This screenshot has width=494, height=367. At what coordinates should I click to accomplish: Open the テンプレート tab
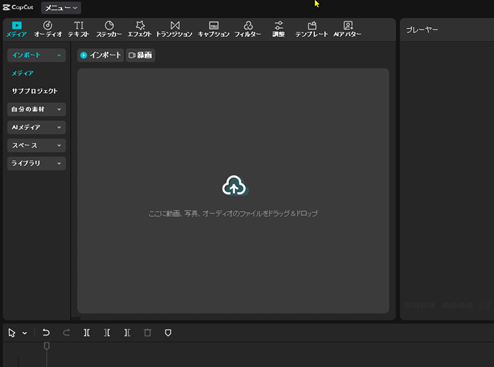tap(312, 29)
